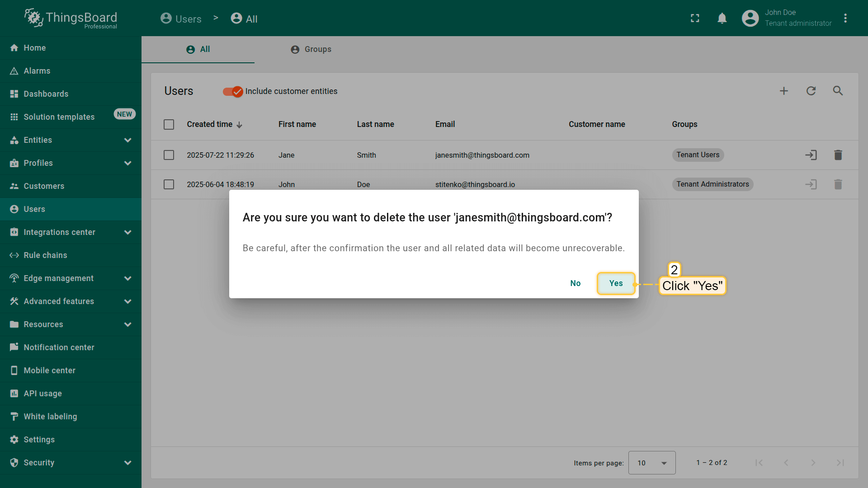The height and width of the screenshot is (488, 868).
Task: Toggle fullscreen mode icon
Action: (695, 18)
